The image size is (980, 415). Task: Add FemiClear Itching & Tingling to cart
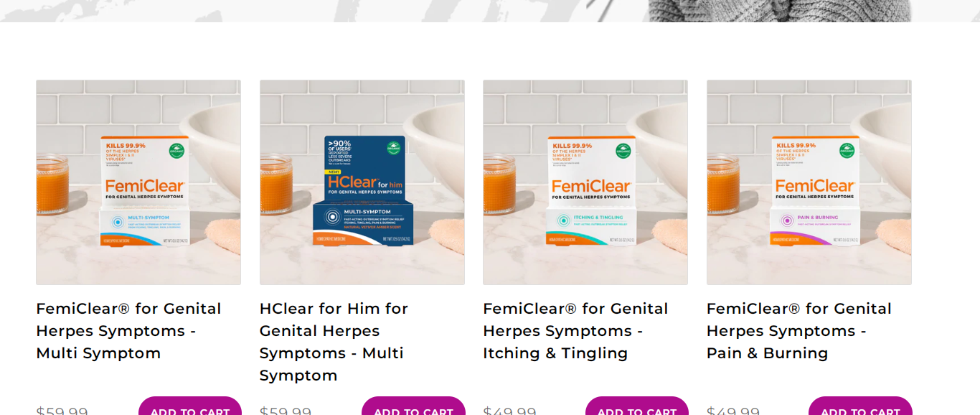637,408
